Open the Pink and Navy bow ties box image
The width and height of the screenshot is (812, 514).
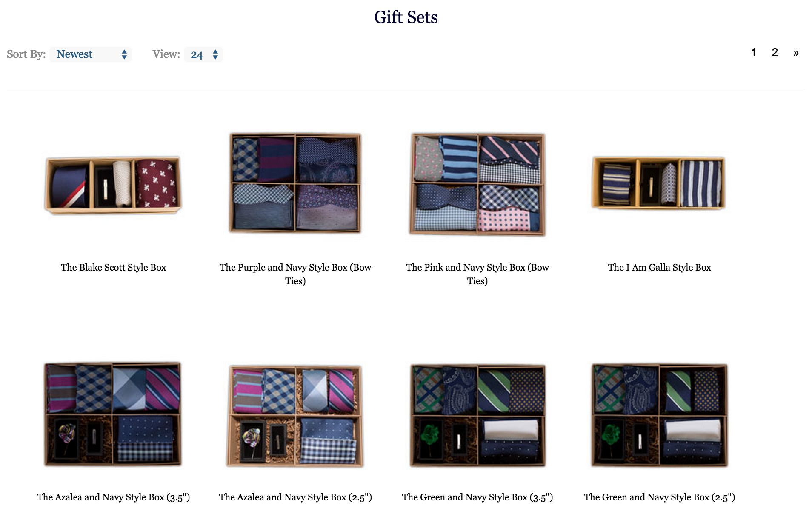tap(477, 184)
